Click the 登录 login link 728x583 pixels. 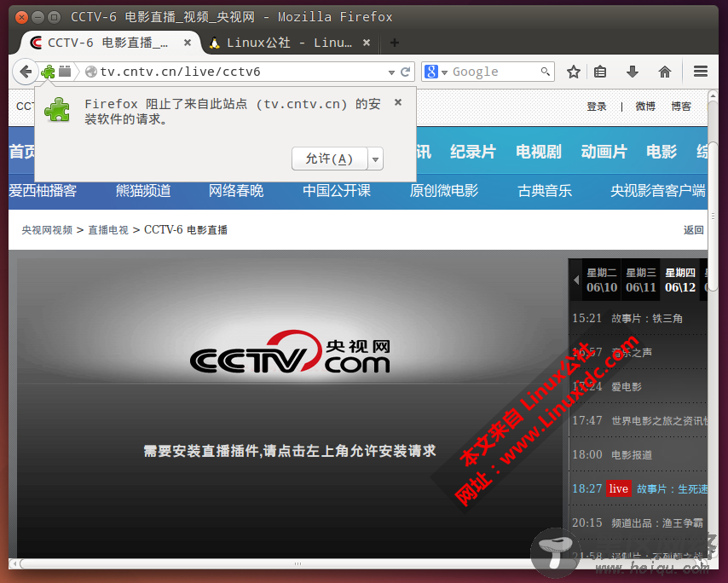597,107
